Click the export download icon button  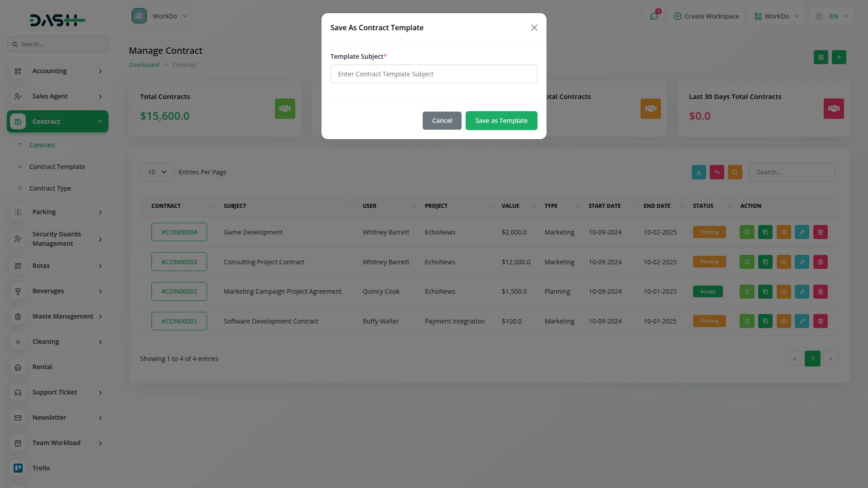(699, 172)
